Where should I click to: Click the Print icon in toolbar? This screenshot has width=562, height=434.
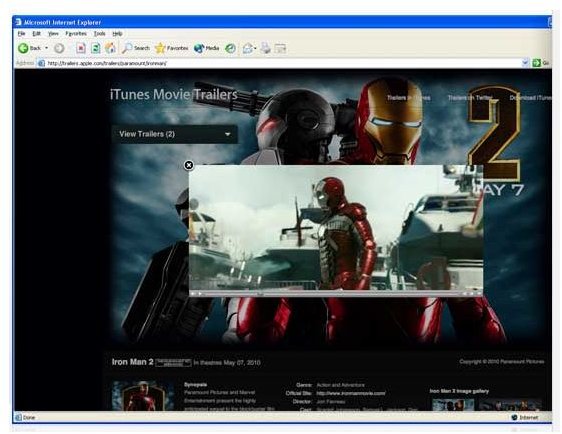point(266,48)
